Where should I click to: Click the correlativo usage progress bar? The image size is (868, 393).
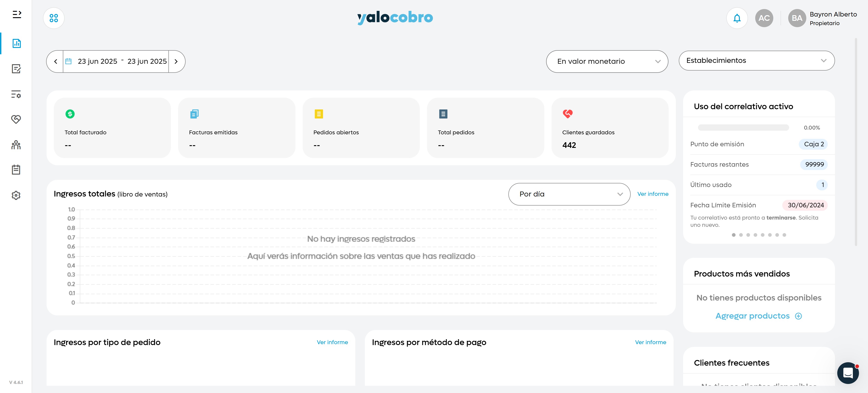coord(743,127)
